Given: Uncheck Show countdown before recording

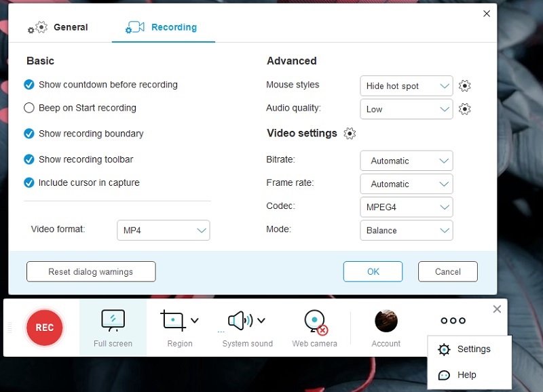Looking at the screenshot, I should (29, 85).
